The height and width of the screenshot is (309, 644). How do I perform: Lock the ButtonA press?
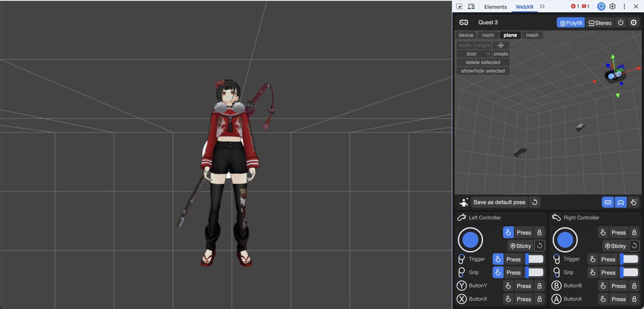tap(635, 299)
